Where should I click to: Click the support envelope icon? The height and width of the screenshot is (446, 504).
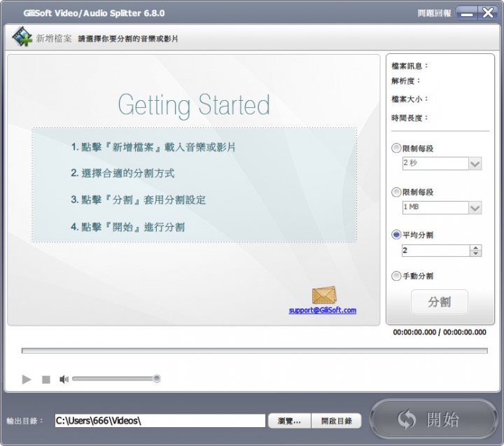[324, 295]
